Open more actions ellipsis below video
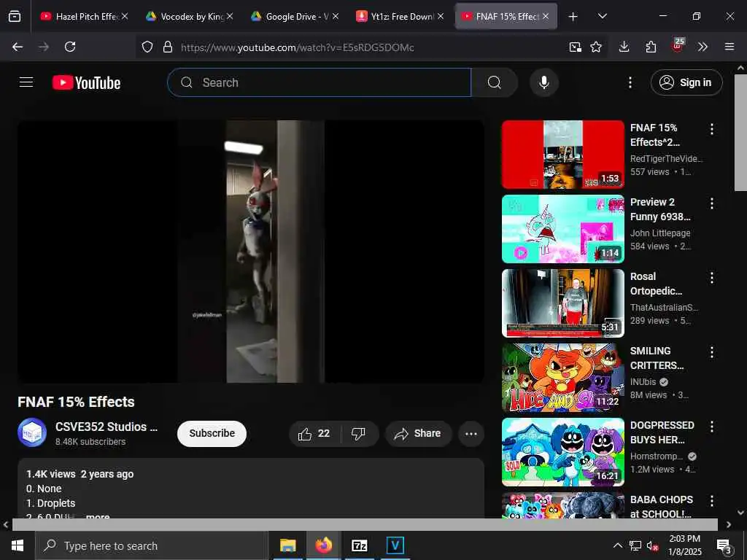Image resolution: width=747 pixels, height=560 pixels. pos(471,433)
